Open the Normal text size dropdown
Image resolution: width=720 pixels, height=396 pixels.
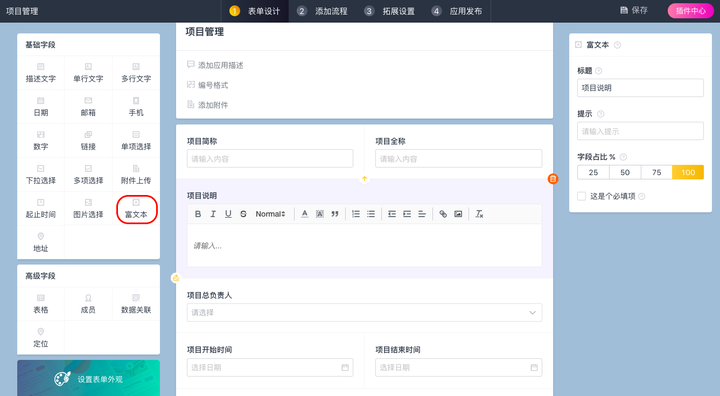click(270, 214)
